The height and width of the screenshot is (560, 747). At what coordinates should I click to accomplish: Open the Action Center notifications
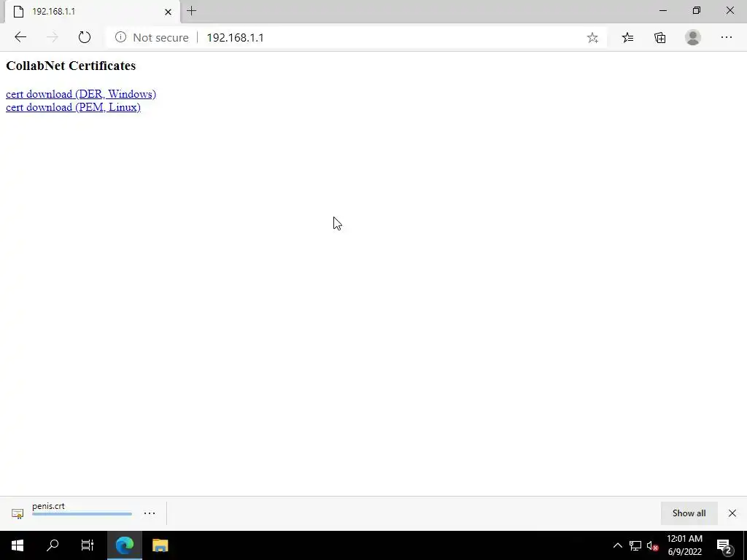tap(724, 546)
